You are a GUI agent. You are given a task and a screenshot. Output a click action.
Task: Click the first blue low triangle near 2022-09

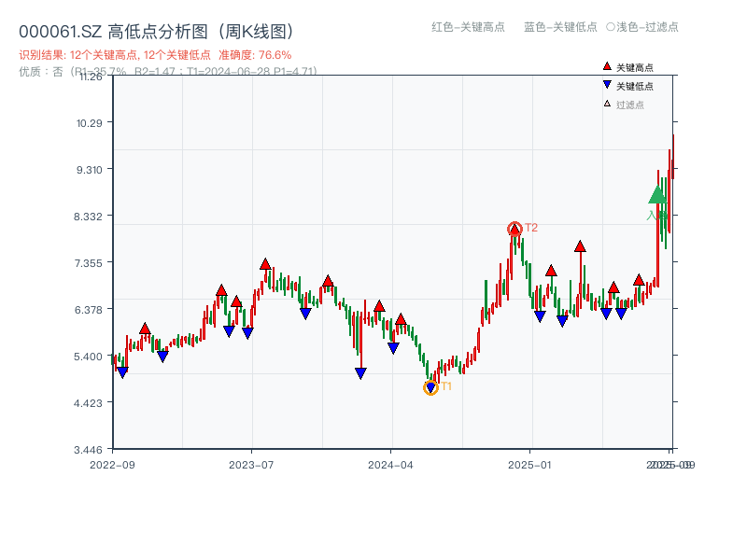[x=122, y=372]
